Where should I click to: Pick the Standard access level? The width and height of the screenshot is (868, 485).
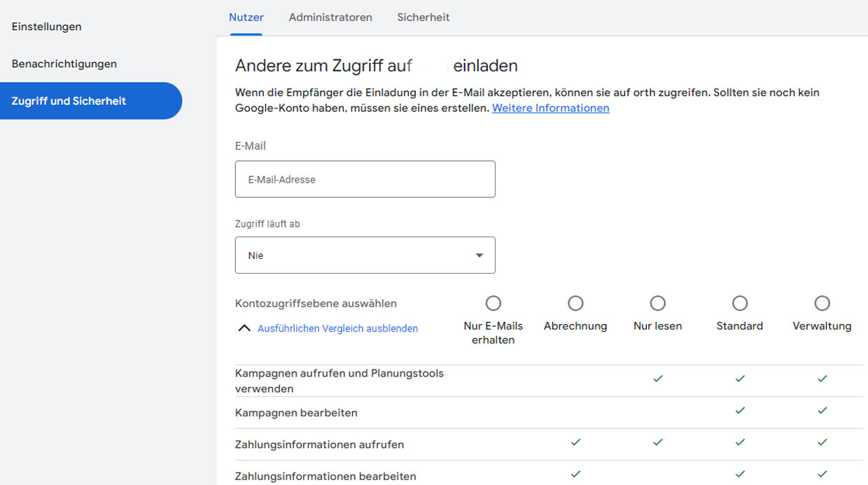tap(740, 303)
